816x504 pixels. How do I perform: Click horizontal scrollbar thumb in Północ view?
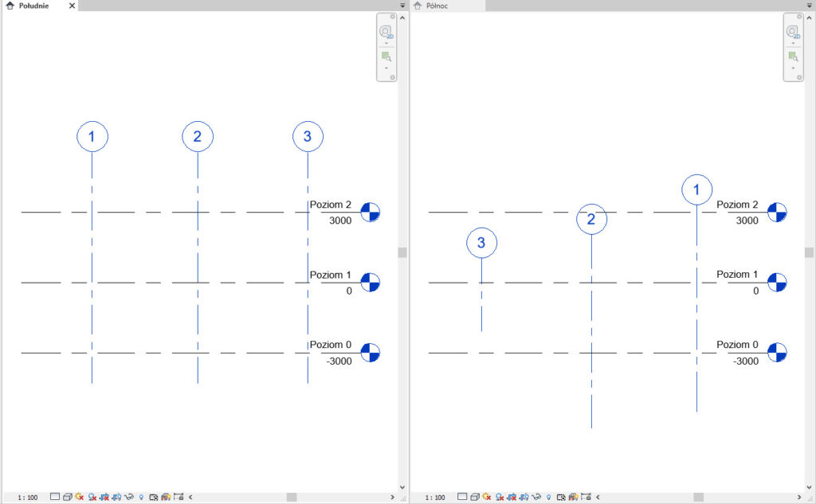[700, 497]
